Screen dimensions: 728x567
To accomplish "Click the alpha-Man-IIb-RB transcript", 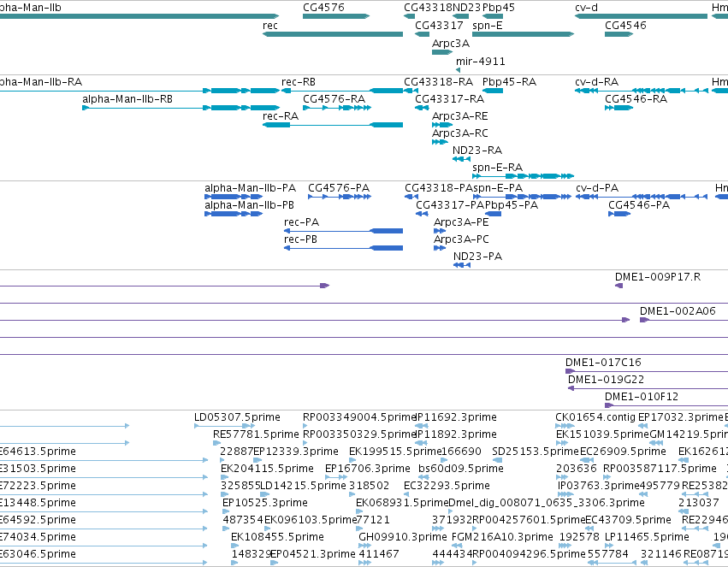I will (181, 108).
